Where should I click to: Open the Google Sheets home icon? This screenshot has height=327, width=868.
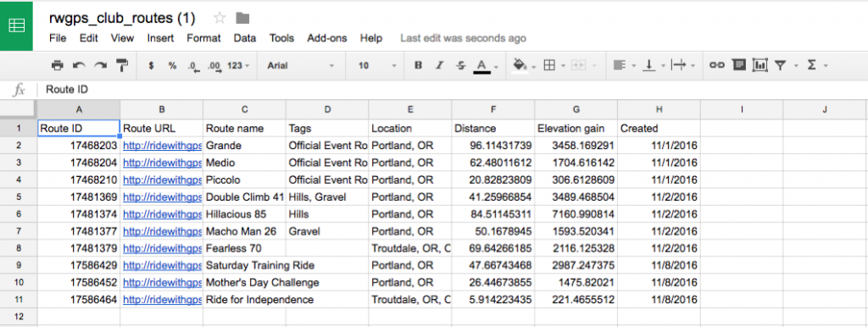pos(17,25)
